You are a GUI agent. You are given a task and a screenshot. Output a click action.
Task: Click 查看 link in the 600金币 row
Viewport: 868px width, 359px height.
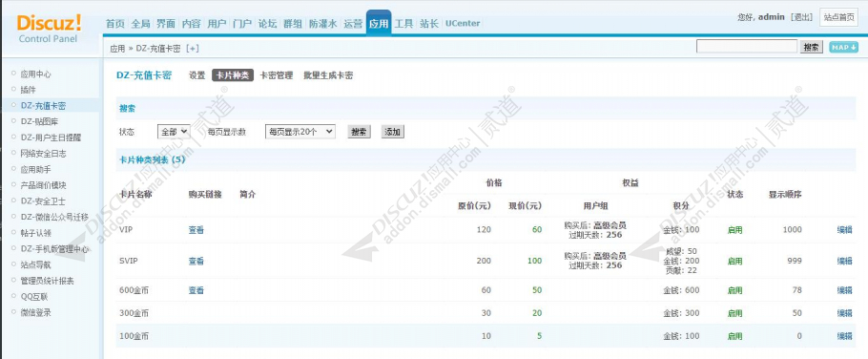pyautogui.click(x=196, y=290)
